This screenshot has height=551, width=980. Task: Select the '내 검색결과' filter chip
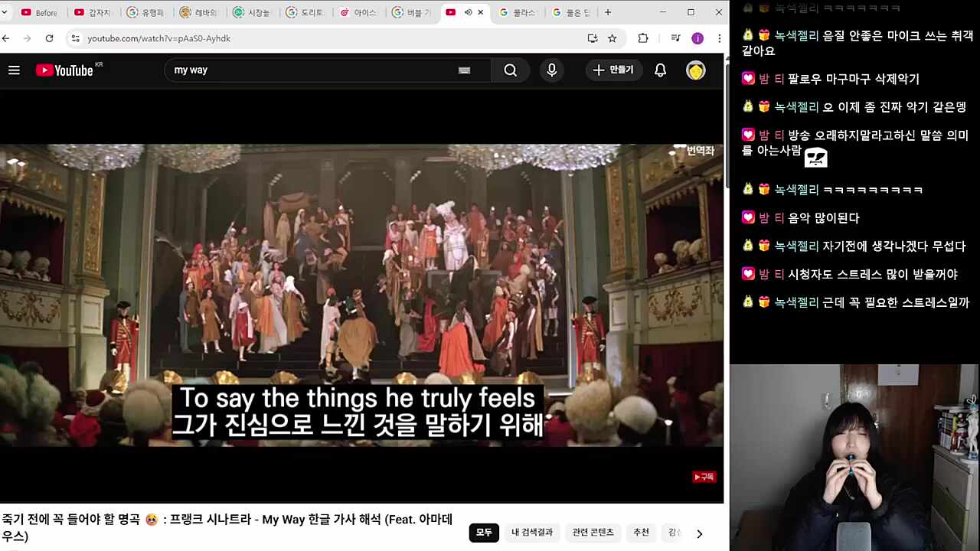(532, 533)
